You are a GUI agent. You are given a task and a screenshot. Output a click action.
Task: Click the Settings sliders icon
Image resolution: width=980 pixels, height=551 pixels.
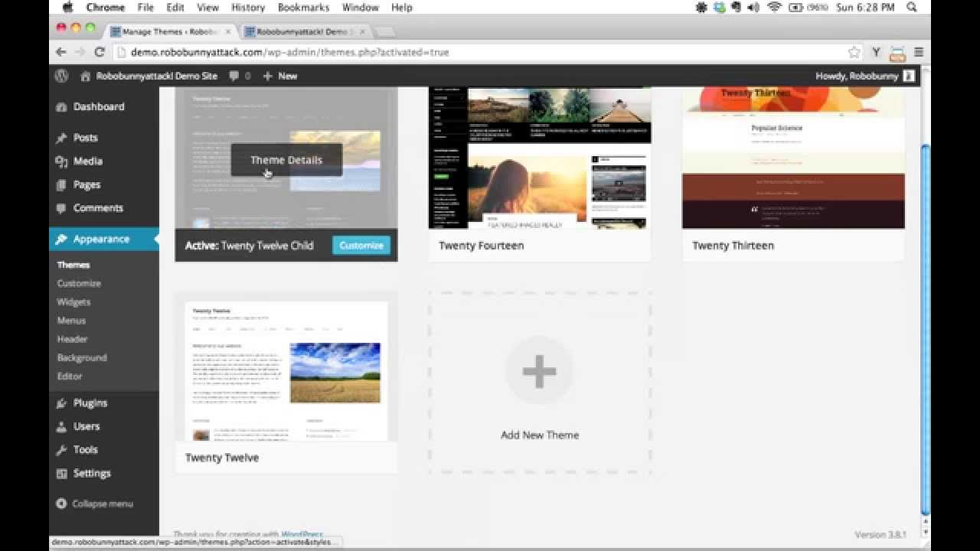(x=62, y=474)
